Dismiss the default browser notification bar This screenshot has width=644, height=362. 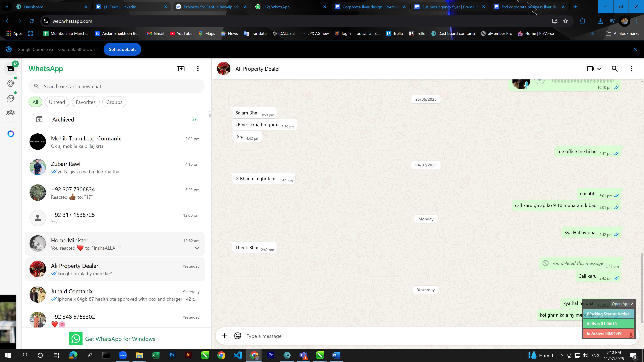click(635, 49)
